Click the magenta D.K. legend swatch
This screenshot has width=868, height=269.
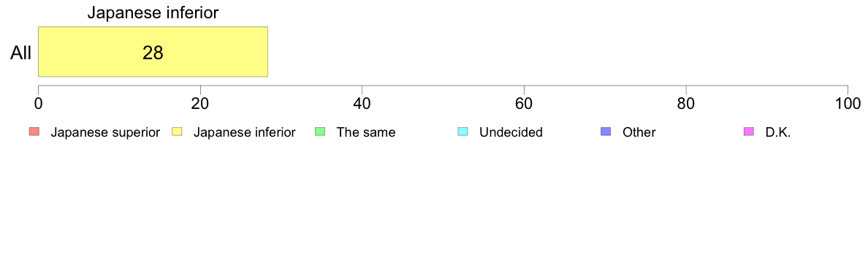tap(749, 132)
